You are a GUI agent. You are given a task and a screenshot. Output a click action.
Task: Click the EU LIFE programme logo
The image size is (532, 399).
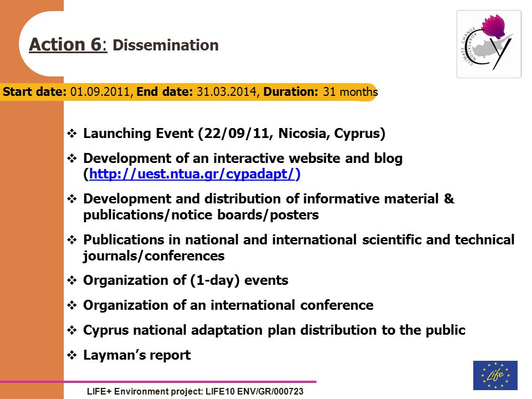coord(495,375)
